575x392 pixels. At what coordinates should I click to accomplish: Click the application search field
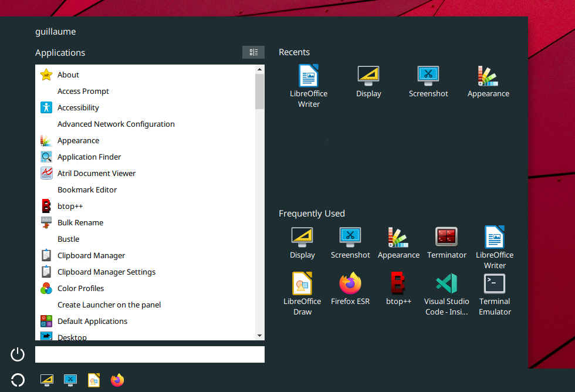[150, 354]
